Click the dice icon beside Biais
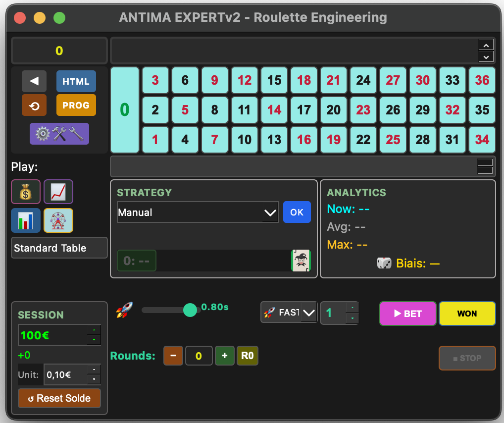This screenshot has width=504, height=423. [x=384, y=263]
